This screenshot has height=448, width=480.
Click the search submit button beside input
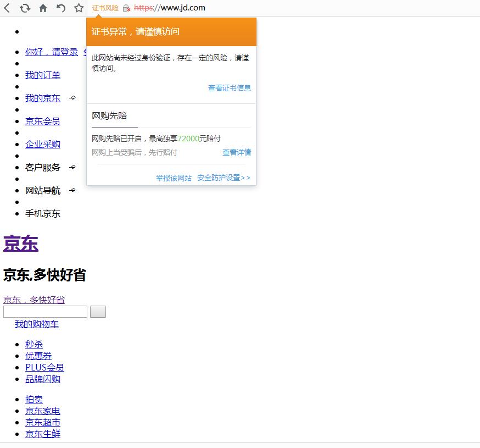click(98, 312)
